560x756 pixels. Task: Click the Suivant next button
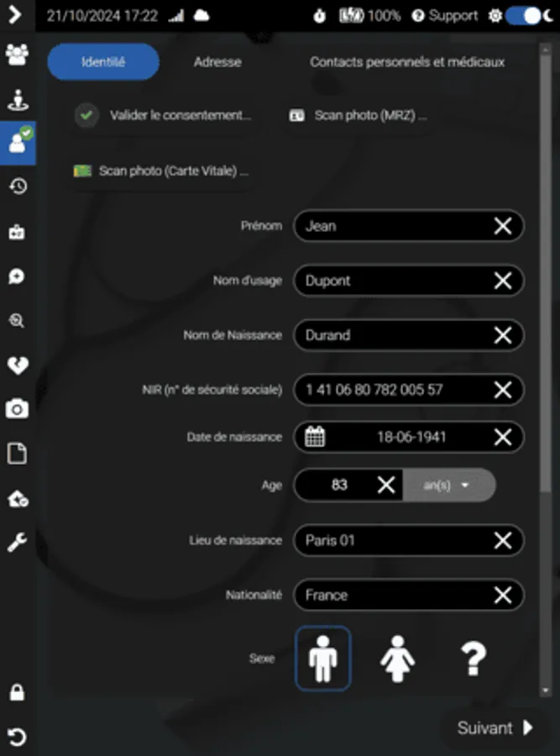(x=495, y=727)
